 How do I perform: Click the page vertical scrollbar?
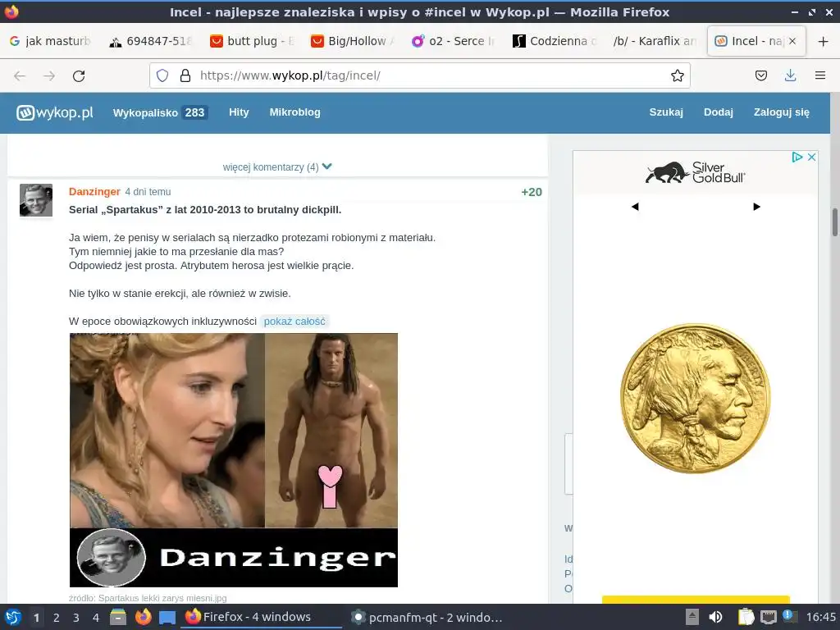click(834, 221)
